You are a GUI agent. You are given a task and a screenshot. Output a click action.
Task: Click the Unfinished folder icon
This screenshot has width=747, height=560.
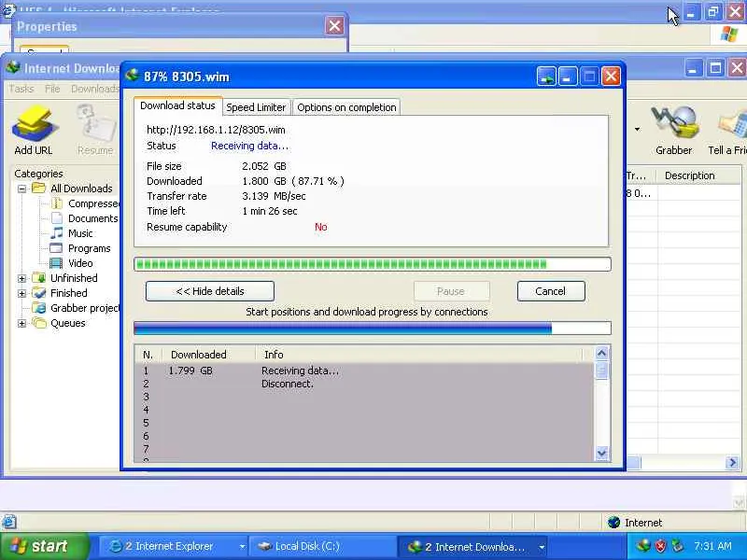[38, 277]
